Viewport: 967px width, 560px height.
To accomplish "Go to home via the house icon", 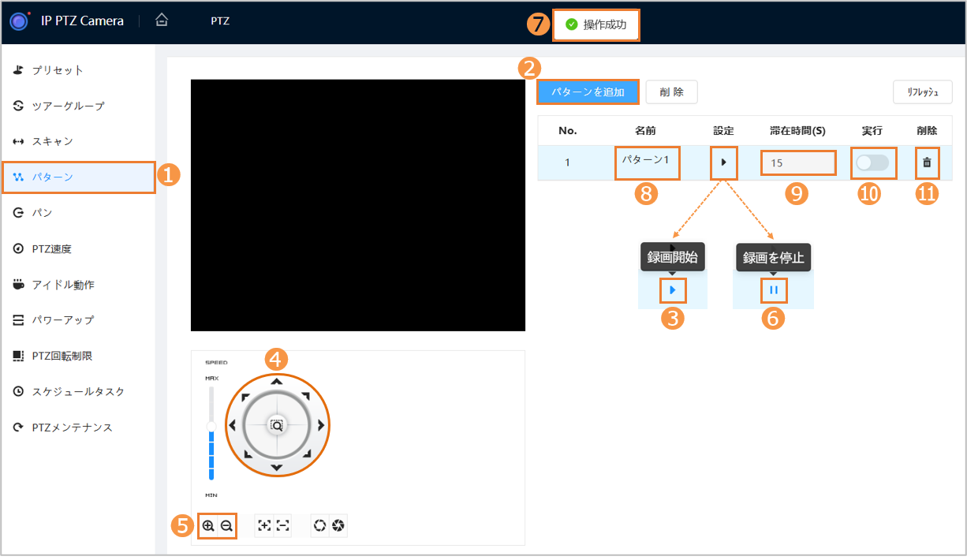I will tap(162, 21).
